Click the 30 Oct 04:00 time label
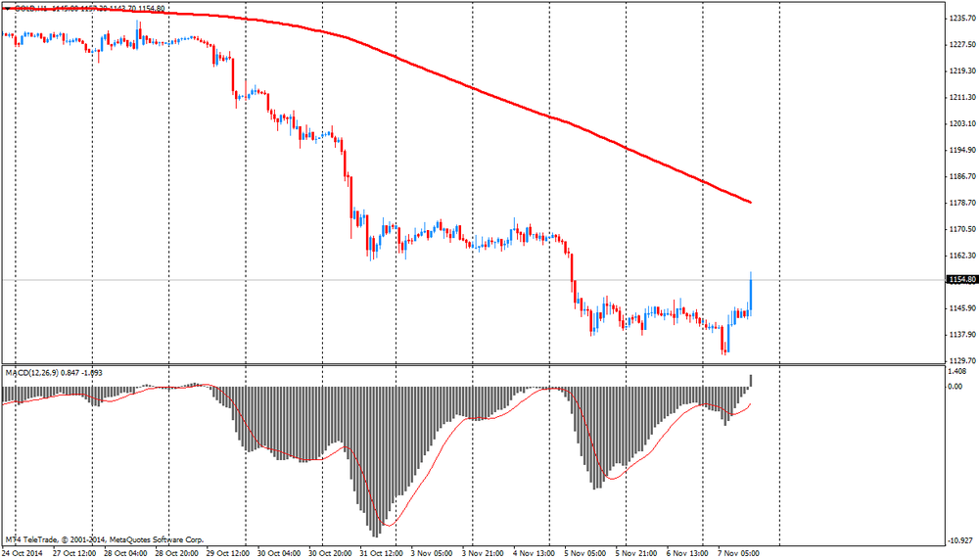The width and height of the screenshot is (979, 560). (279, 553)
